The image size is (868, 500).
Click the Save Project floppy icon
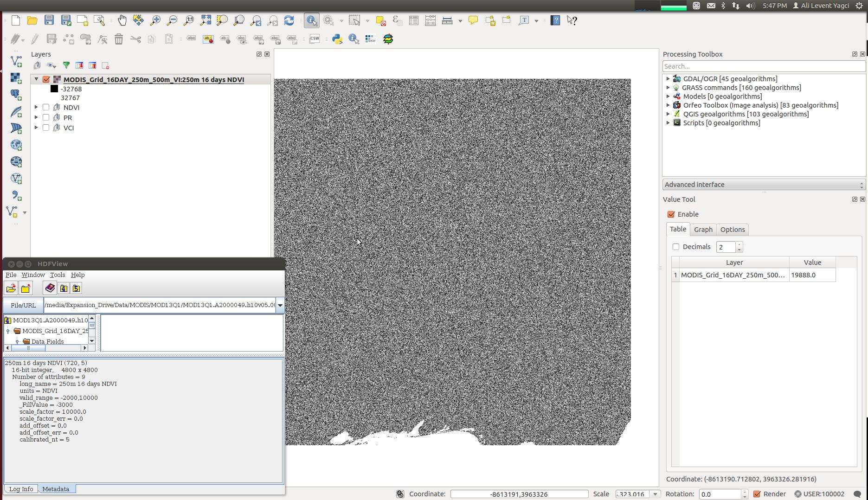[49, 20]
